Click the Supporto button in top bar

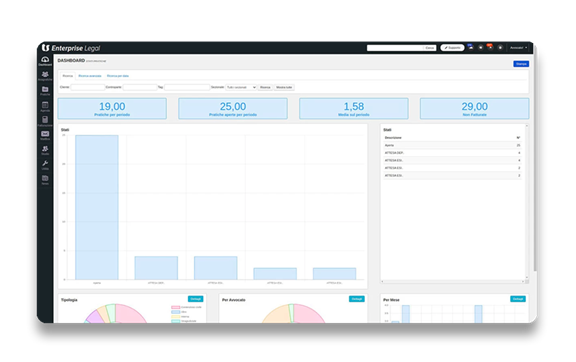[x=452, y=48]
